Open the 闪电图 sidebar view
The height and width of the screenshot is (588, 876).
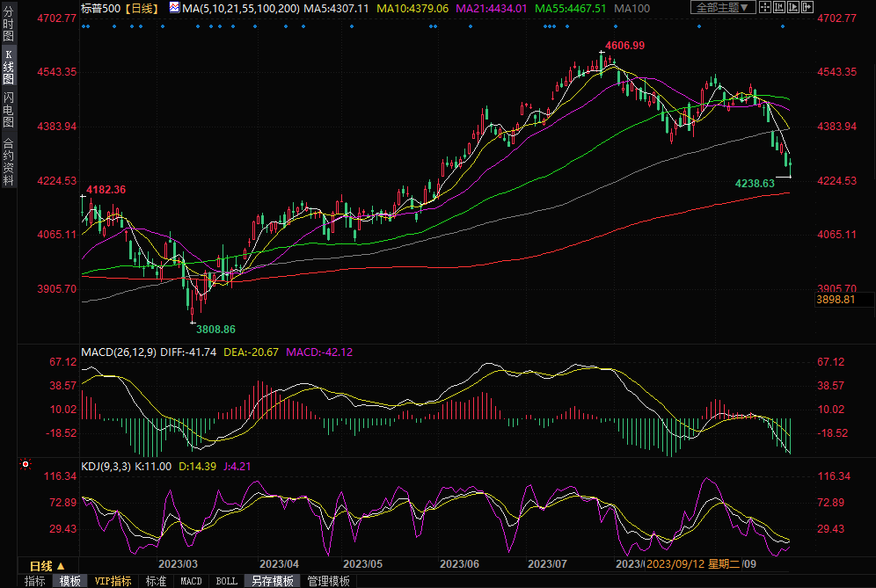[x=8, y=109]
